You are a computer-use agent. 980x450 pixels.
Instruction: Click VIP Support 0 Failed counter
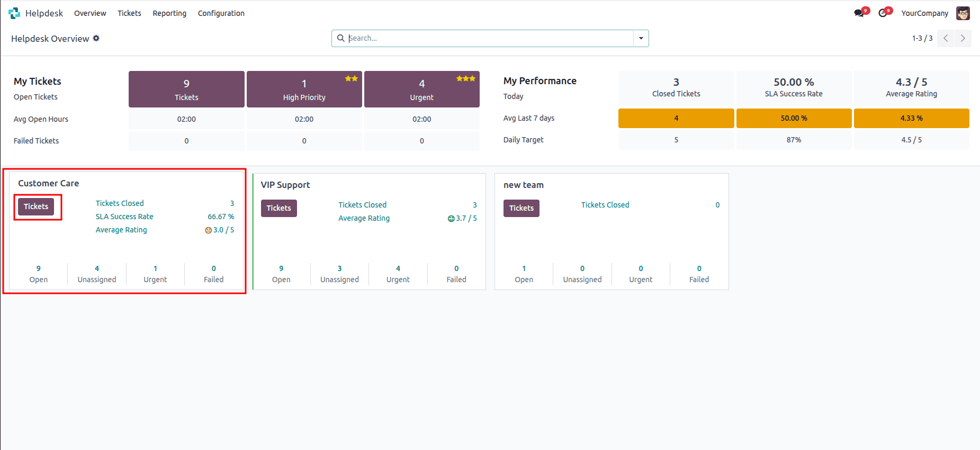[x=456, y=274]
